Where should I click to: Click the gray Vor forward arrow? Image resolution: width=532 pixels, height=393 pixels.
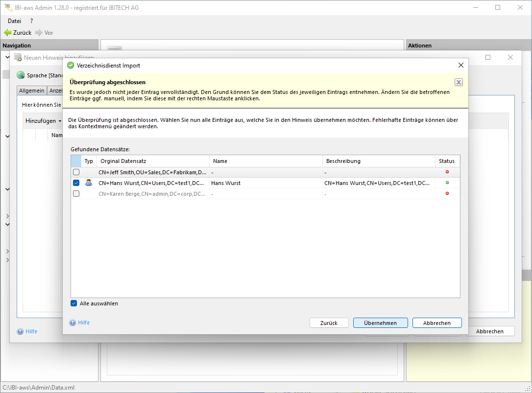click(x=39, y=33)
